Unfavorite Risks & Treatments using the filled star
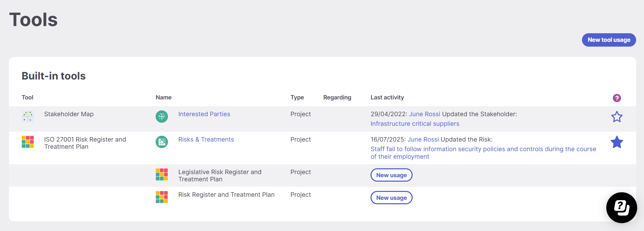The image size is (644, 231). 617,142
